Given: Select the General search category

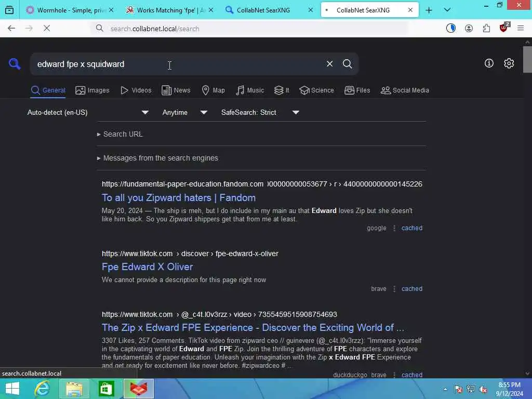Looking at the screenshot, I should (48, 90).
